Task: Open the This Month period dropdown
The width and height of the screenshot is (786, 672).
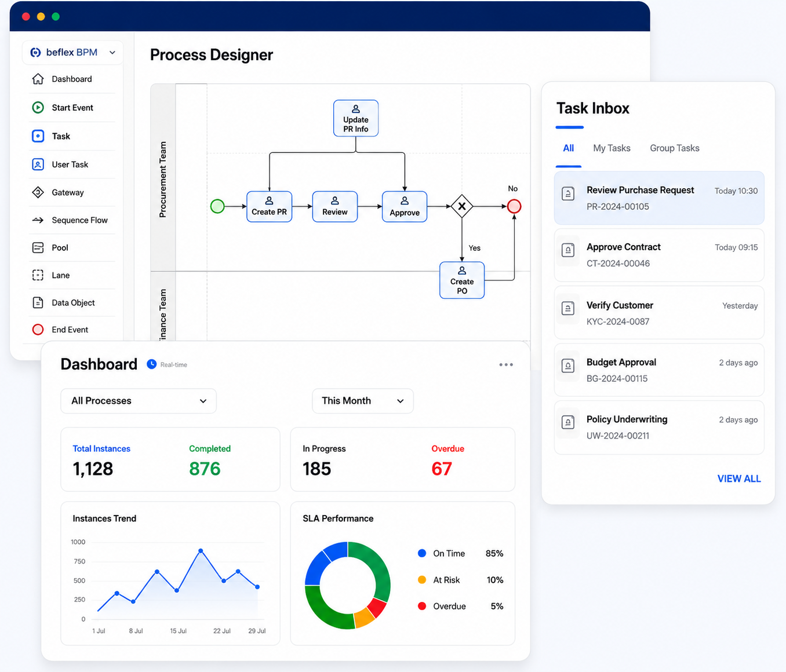Action: [x=363, y=401]
